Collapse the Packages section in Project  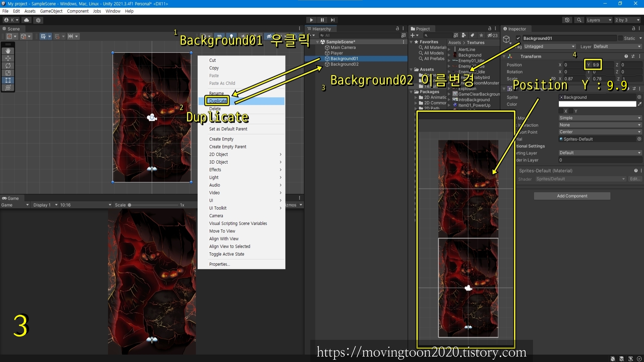click(411, 92)
